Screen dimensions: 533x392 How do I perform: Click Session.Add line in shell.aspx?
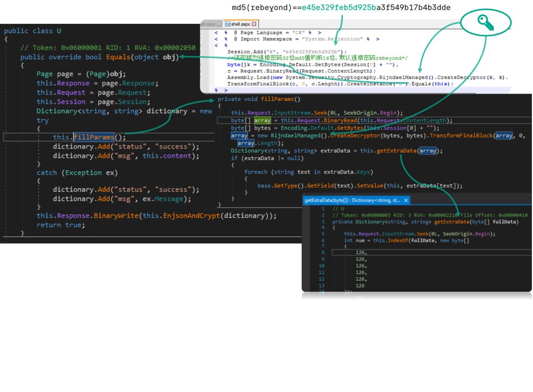point(287,51)
